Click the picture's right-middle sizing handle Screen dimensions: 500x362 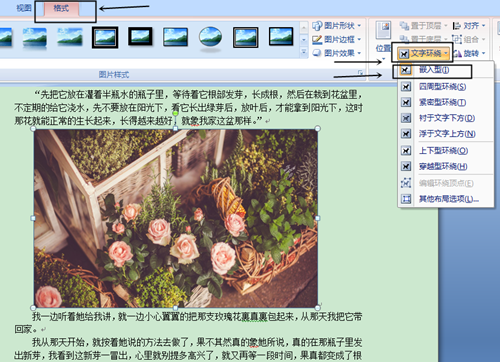(317, 218)
